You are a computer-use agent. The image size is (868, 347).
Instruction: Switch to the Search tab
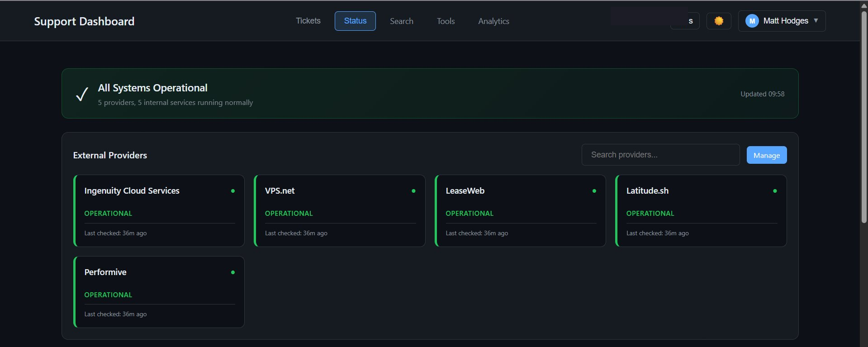coord(402,21)
